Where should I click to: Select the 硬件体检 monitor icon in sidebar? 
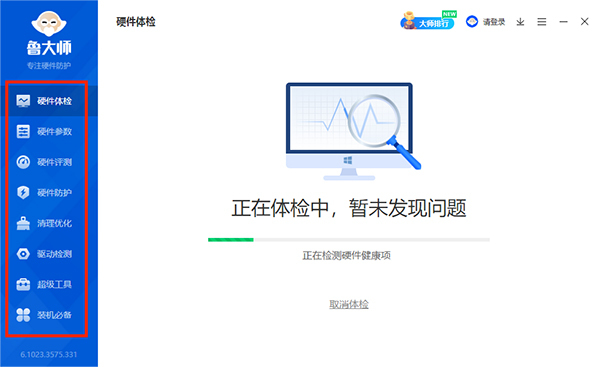point(23,101)
